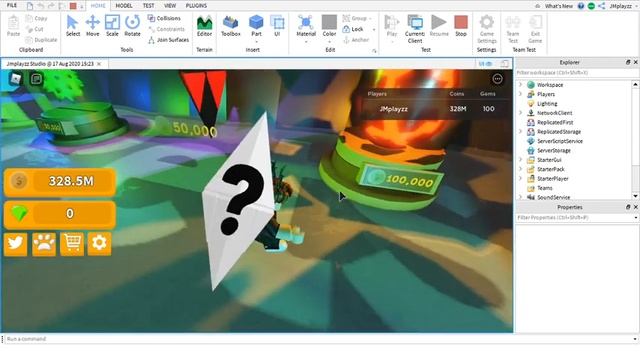Image resolution: width=640 pixels, height=360 pixels.
Task: Expand the NetworkClient node
Action: [x=520, y=113]
